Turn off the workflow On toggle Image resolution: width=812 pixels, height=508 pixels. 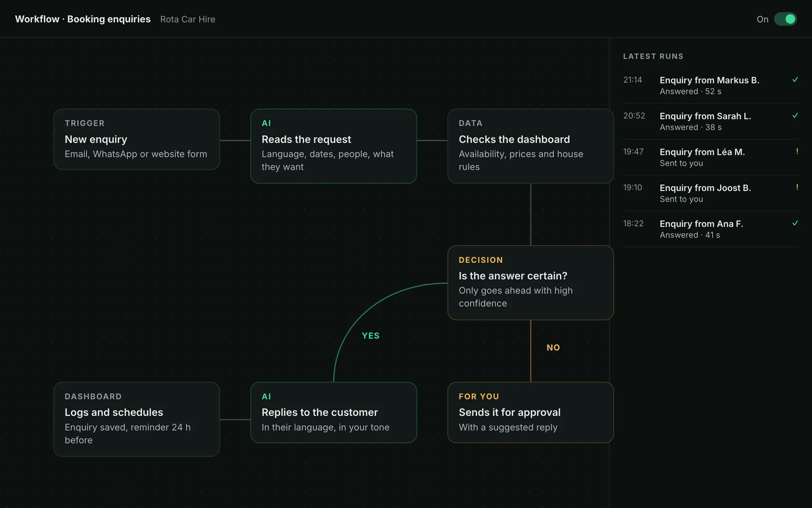785,19
